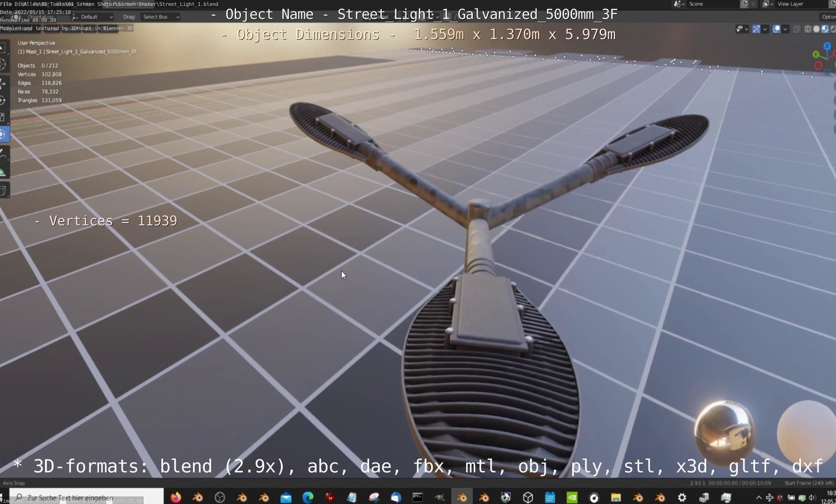Click 'Start Frame (249 left)' status text
836x504 pixels.
click(809, 483)
